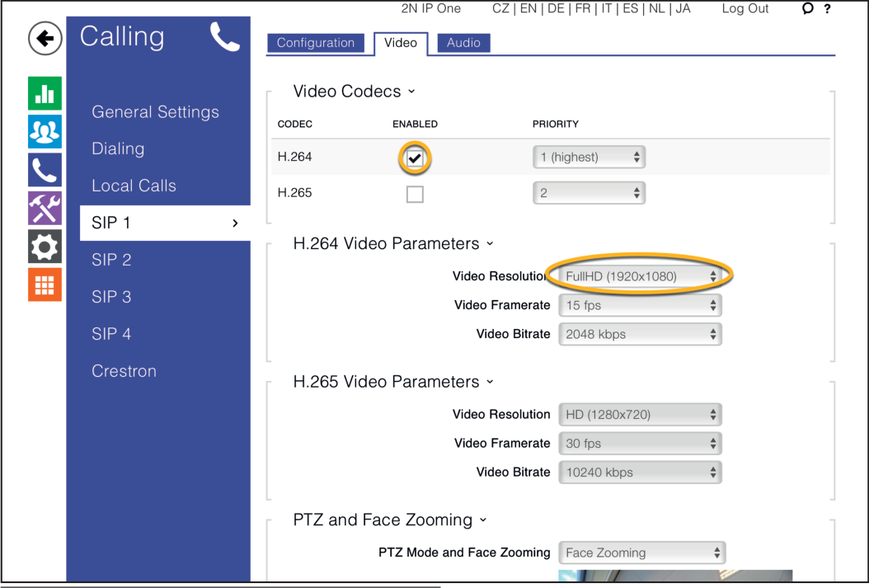Collapse the Video Codecs section chevron
This screenshot has height=588, width=869.
point(410,92)
